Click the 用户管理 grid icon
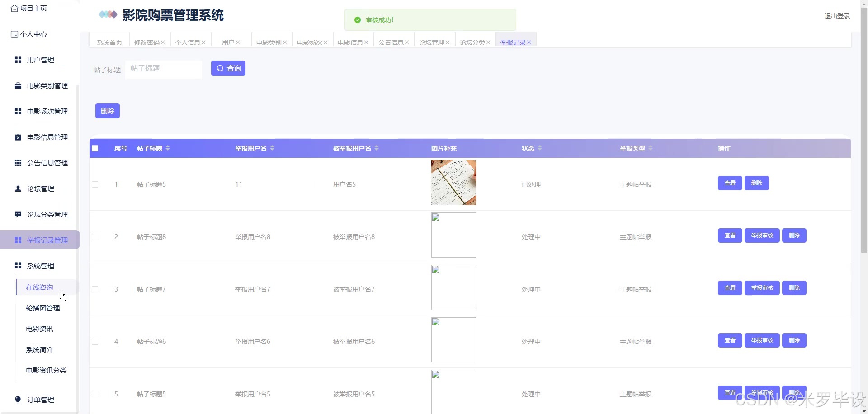 18,60
